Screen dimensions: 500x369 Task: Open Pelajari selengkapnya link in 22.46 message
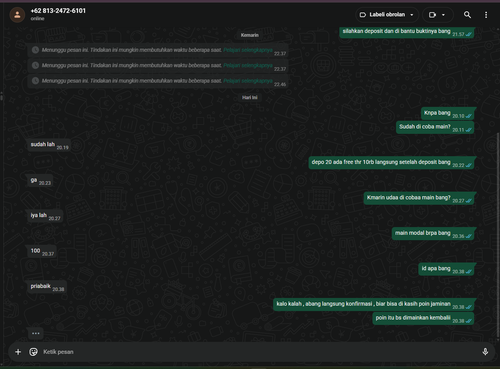[248, 81]
